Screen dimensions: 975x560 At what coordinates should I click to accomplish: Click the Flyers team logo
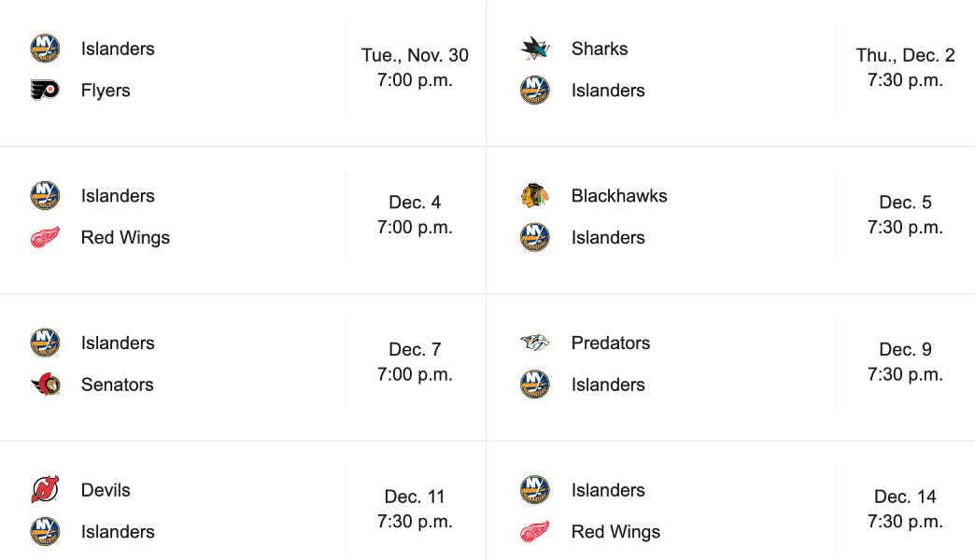click(45, 91)
